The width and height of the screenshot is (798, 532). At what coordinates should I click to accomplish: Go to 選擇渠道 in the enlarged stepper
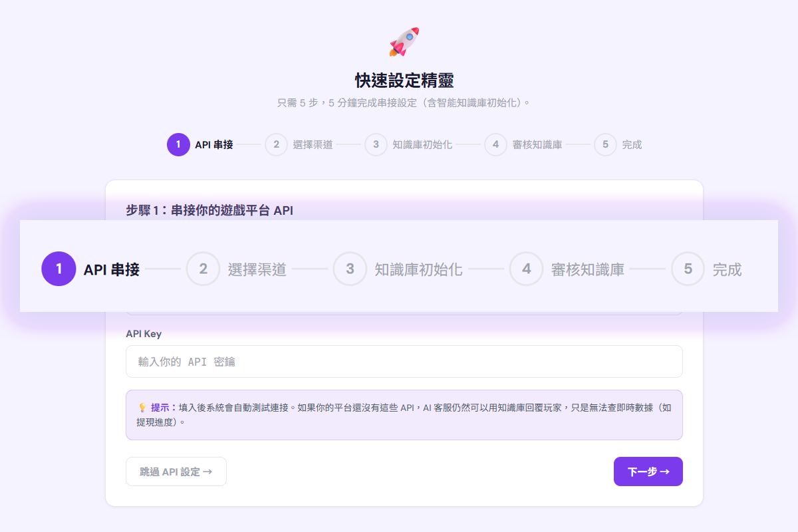[x=257, y=269]
